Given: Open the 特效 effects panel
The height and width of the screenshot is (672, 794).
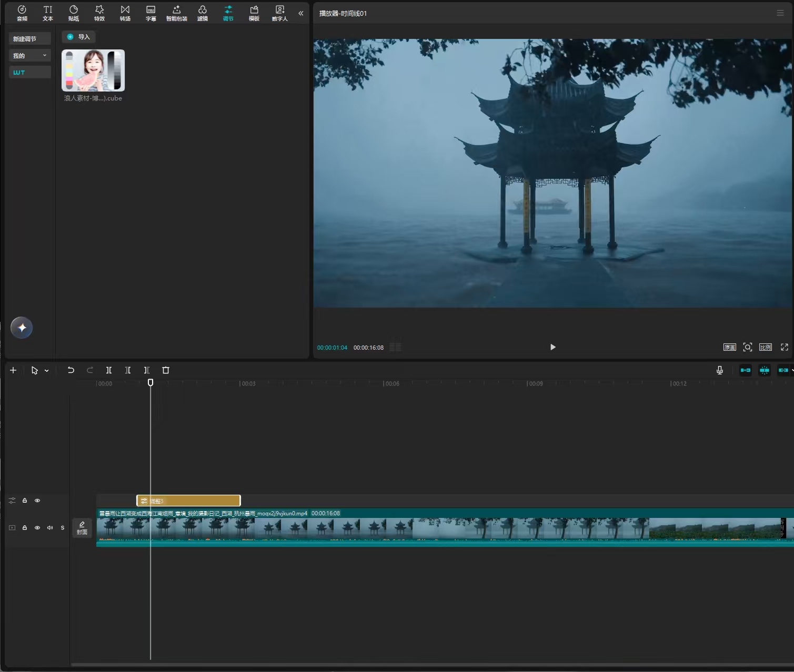Looking at the screenshot, I should tap(99, 13).
